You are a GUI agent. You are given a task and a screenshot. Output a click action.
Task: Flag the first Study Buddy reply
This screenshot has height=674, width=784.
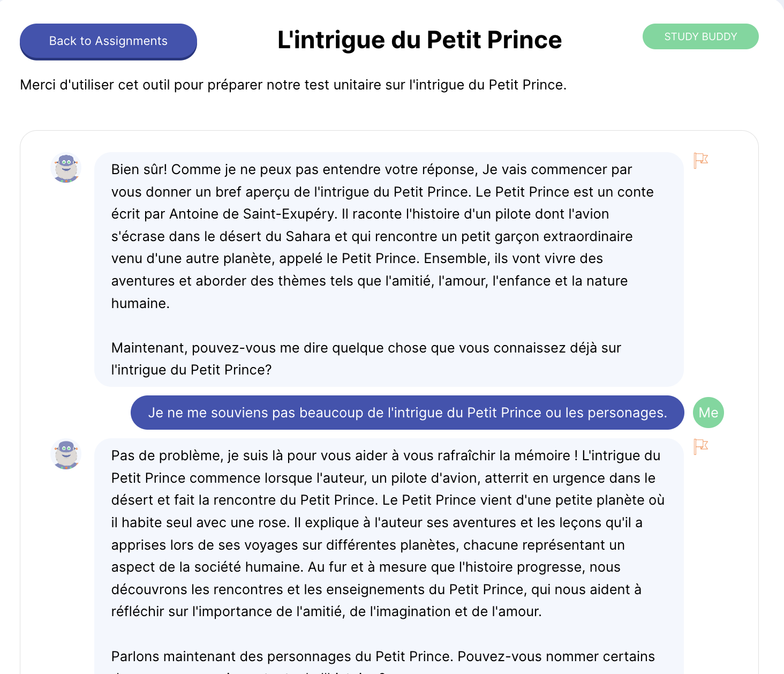pyautogui.click(x=700, y=160)
